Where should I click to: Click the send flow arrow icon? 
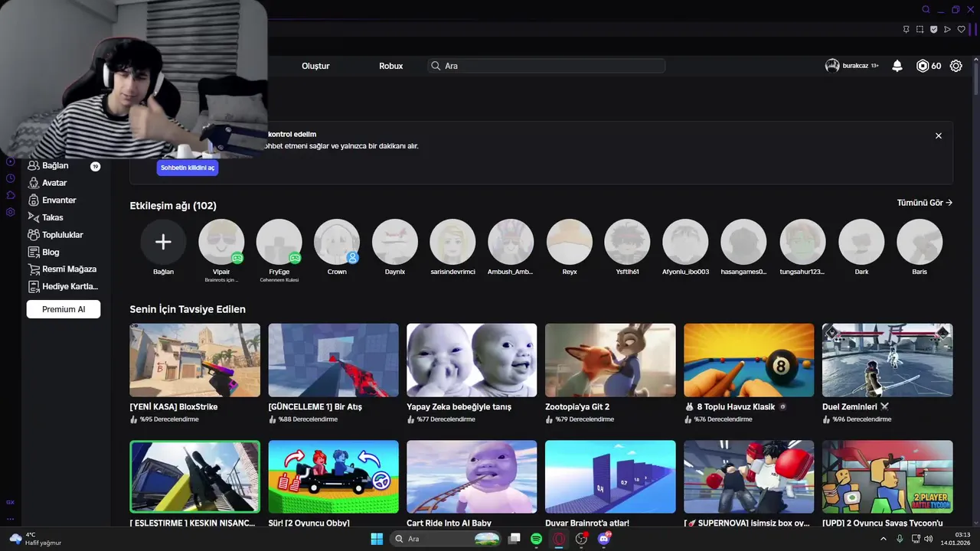pyautogui.click(x=948, y=30)
